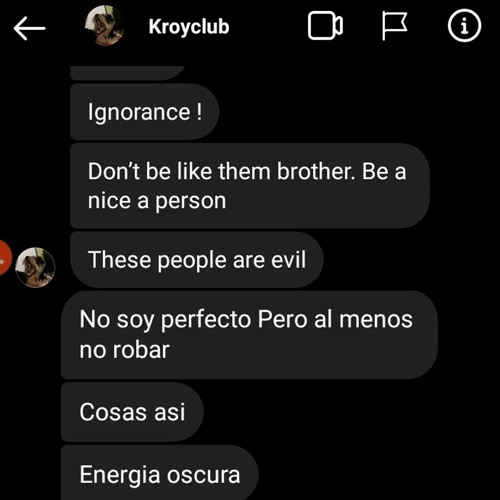Tap sender avatar beside evil message
500x500 pixels.
[x=35, y=267]
